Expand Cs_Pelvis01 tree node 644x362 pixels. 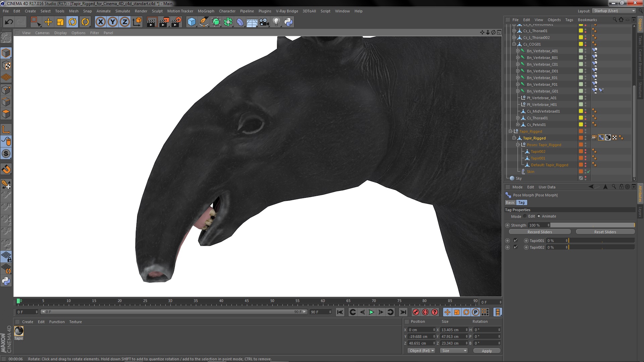[518, 125]
